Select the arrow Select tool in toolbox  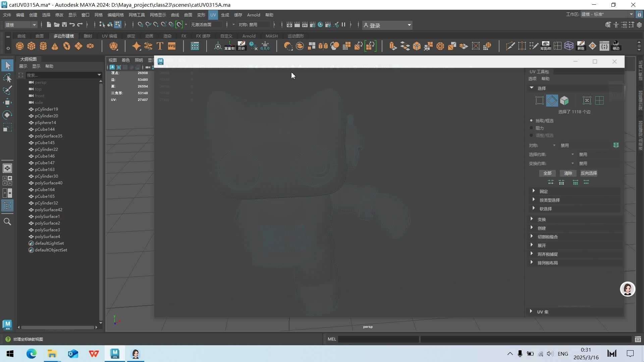(7, 65)
